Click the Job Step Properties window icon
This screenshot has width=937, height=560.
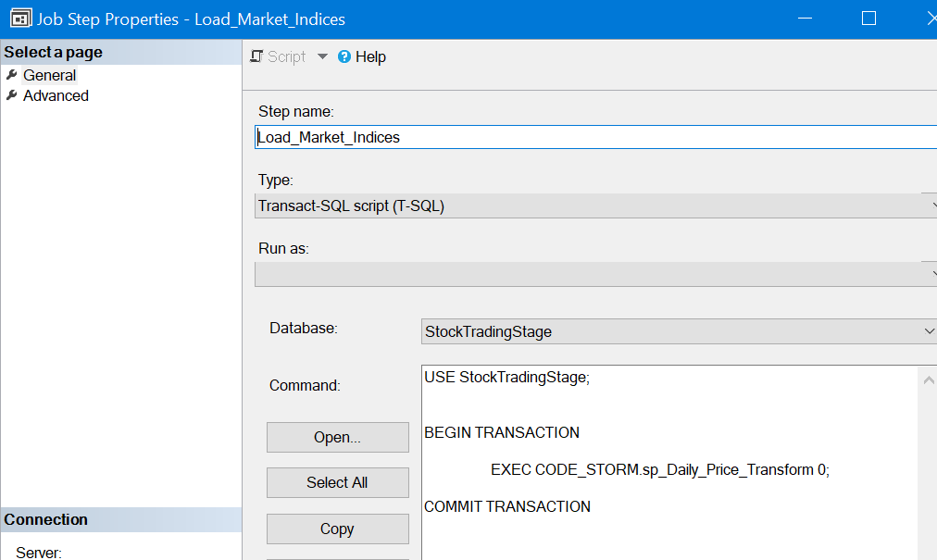coord(21,18)
